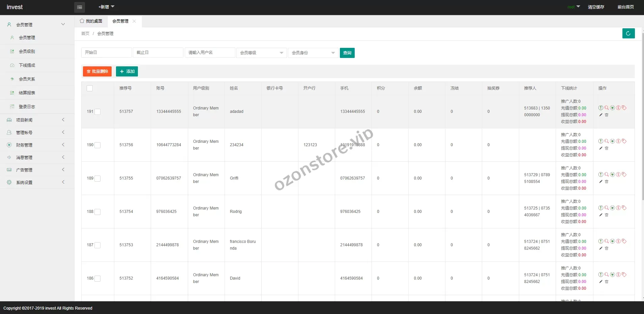644x314 pixels.
Task: Click the red tag icon for row 187
Action: [624, 241]
